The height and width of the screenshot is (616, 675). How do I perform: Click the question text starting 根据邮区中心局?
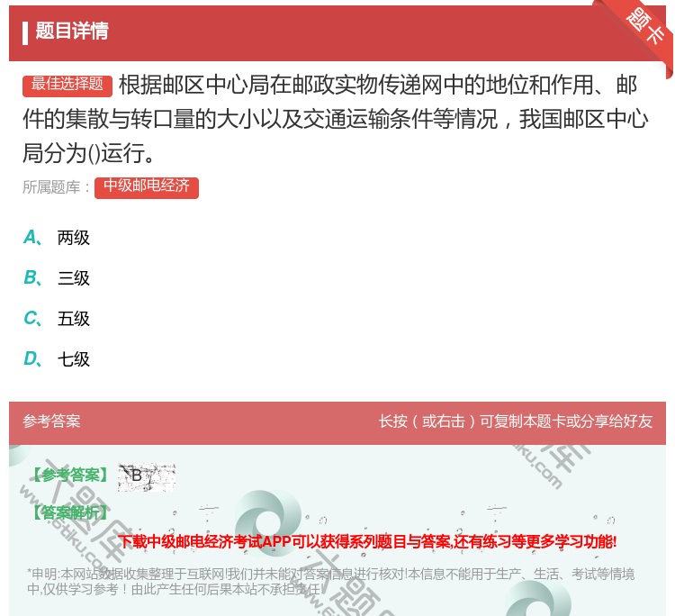click(x=336, y=119)
